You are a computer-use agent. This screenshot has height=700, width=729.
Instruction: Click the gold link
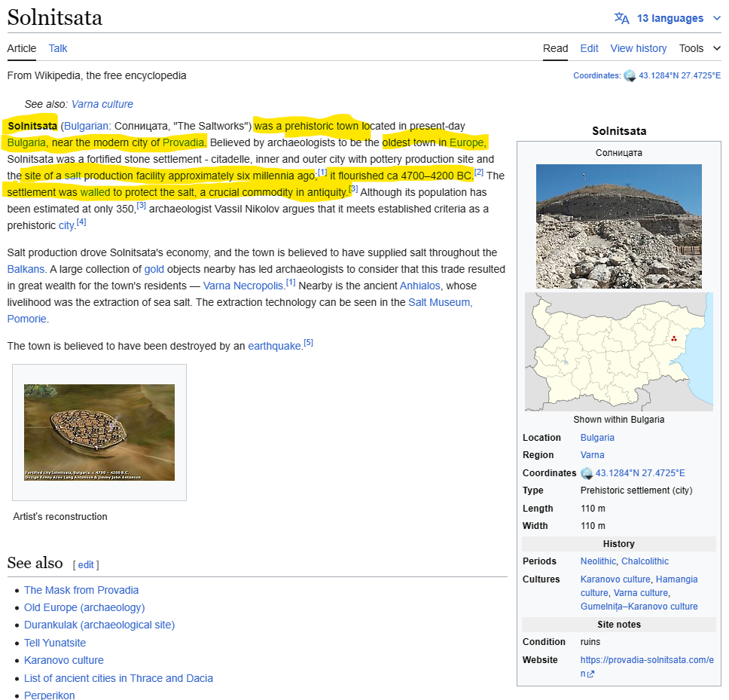(x=154, y=269)
